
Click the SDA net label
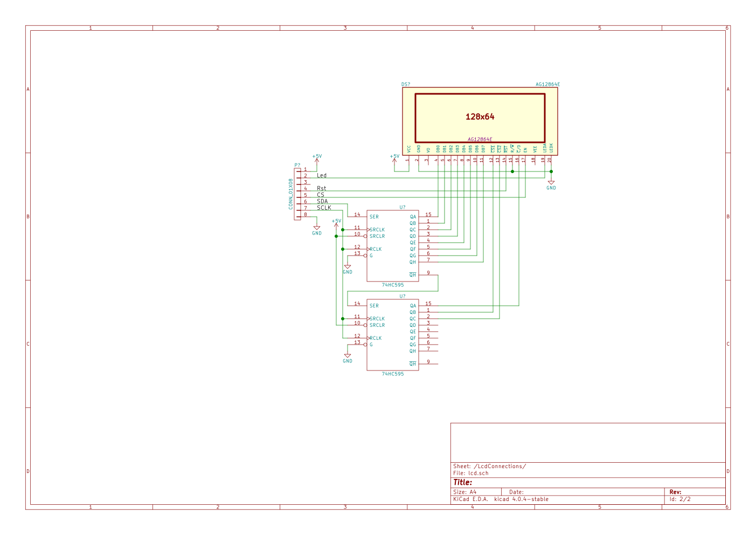pyautogui.click(x=322, y=201)
